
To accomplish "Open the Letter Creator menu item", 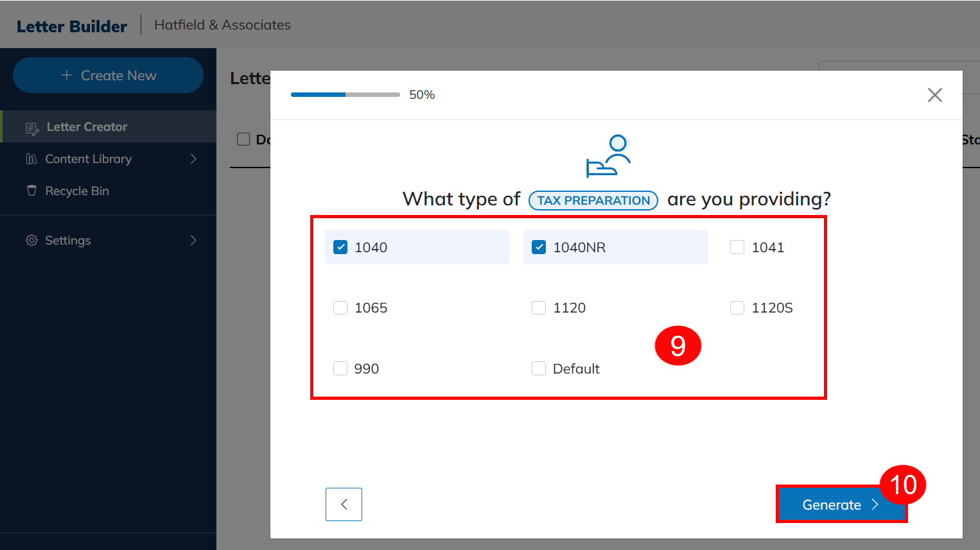I will [x=87, y=127].
